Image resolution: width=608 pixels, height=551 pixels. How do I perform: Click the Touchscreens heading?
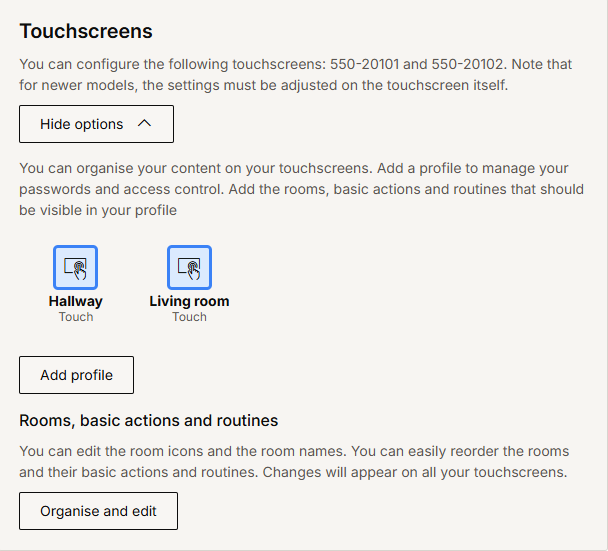86,31
